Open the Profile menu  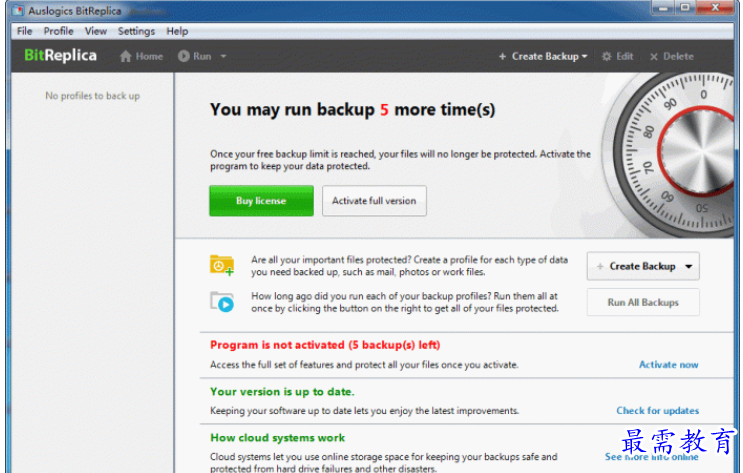(x=58, y=31)
